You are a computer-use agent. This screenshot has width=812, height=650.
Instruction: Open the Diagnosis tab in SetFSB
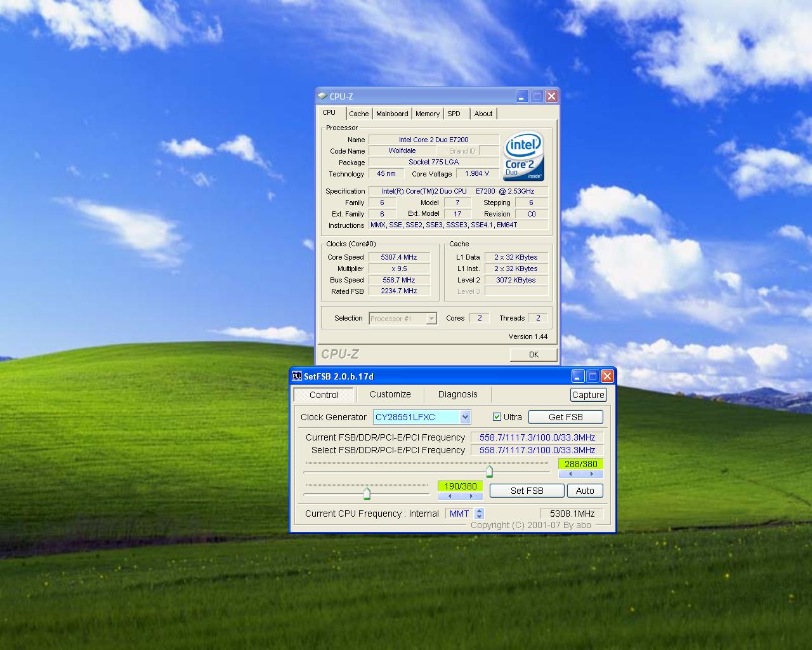point(457,394)
